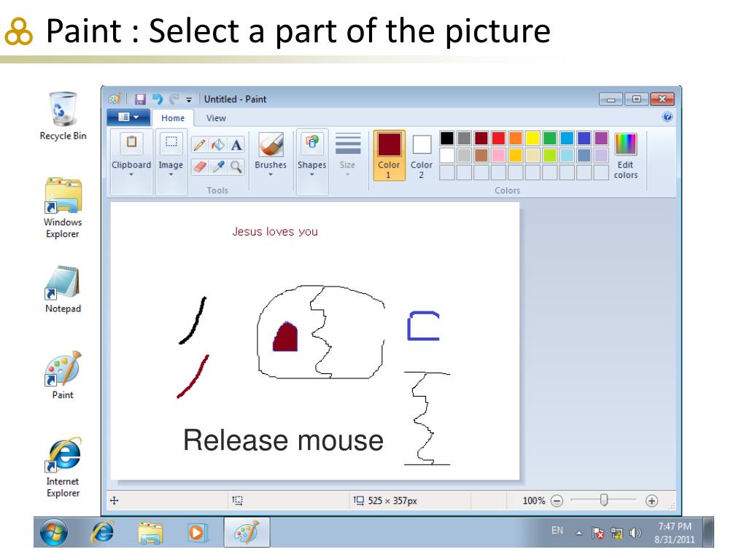Select the Pencil tool
The height and width of the screenshot is (560, 747).
tap(200, 145)
